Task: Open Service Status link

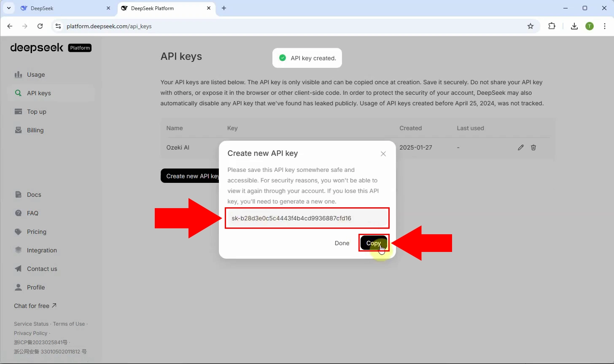Action: tap(31, 324)
